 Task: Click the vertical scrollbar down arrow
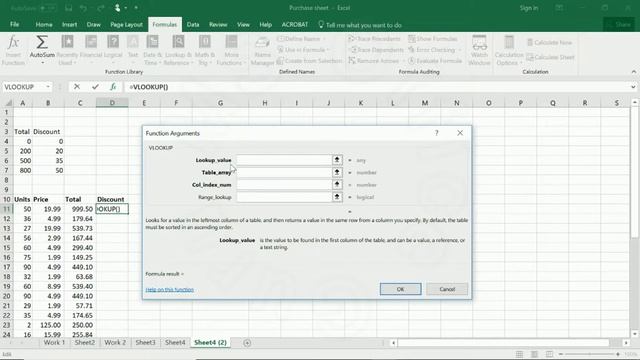(x=635, y=334)
